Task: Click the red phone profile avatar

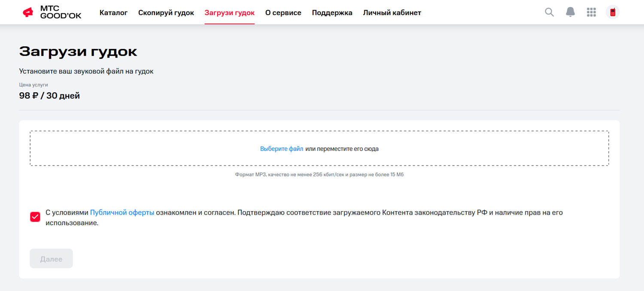Action: (613, 12)
